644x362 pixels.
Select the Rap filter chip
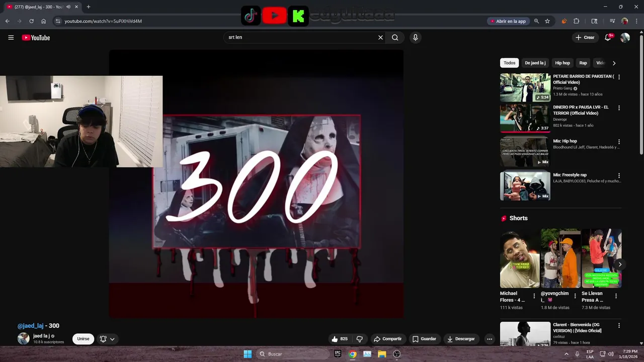click(583, 63)
